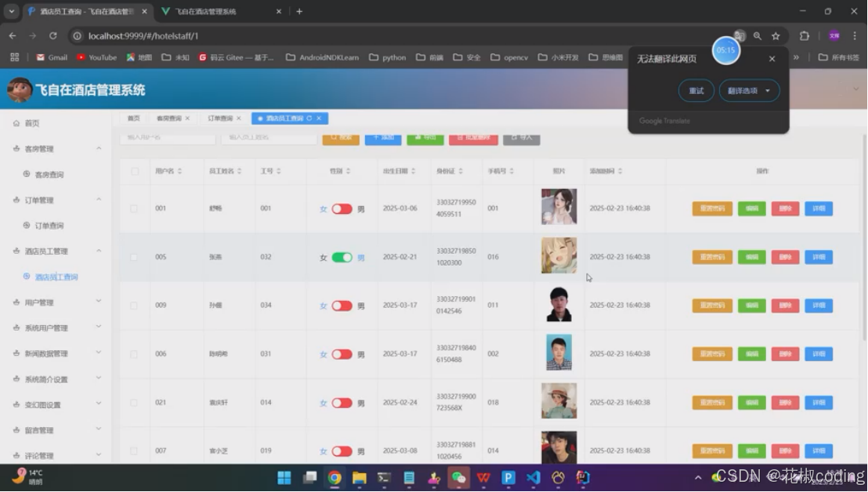This screenshot has height=492, width=868.
Task: Toggle gender switch for user 009
Action: tap(342, 306)
